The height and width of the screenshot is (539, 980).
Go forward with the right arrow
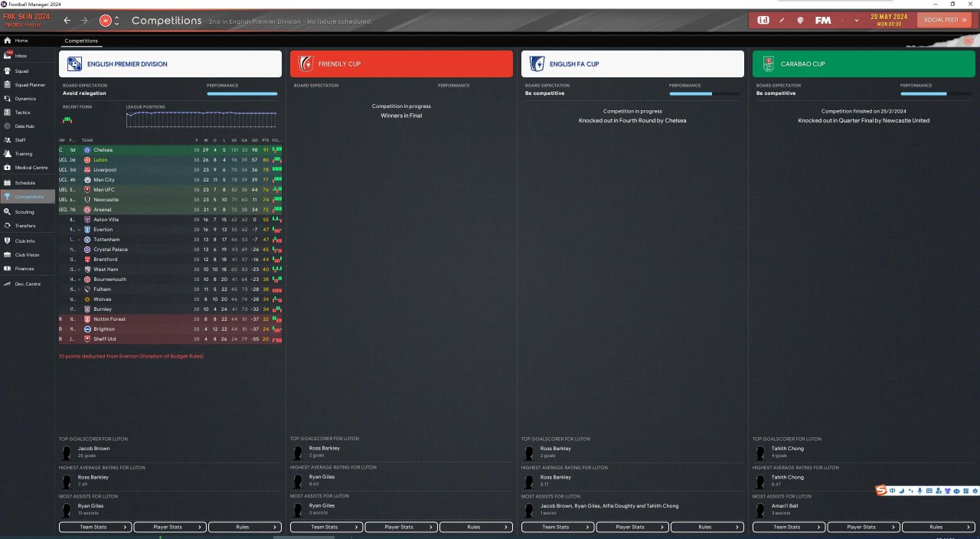[x=84, y=21]
